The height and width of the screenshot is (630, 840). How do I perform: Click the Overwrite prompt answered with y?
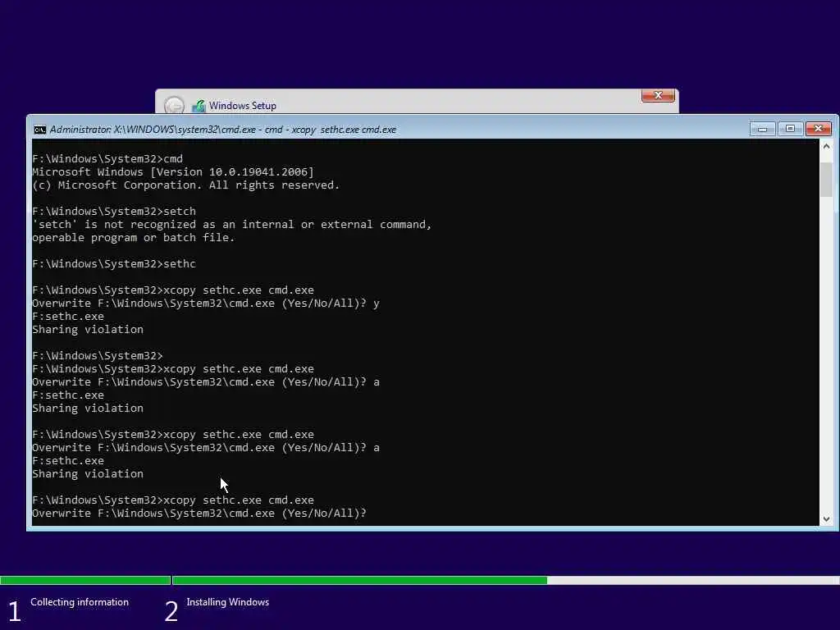(x=206, y=304)
